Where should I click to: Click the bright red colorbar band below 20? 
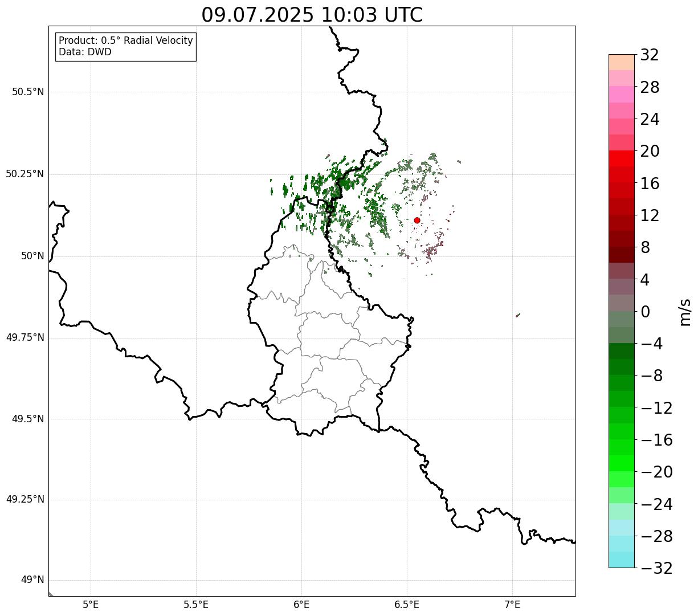tap(622, 158)
